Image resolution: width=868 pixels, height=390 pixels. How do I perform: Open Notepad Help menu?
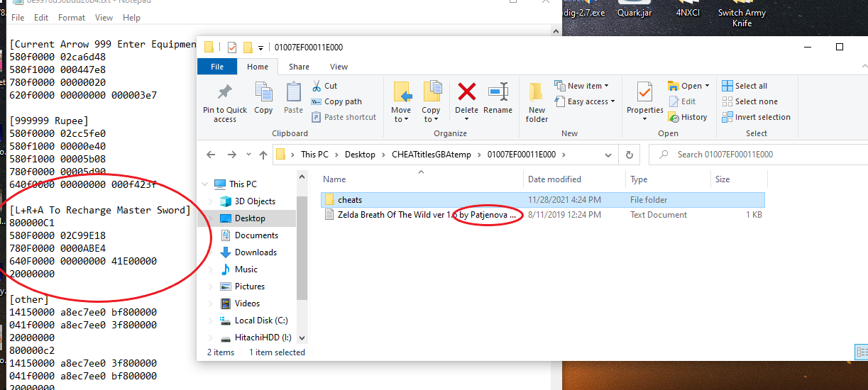pos(131,17)
